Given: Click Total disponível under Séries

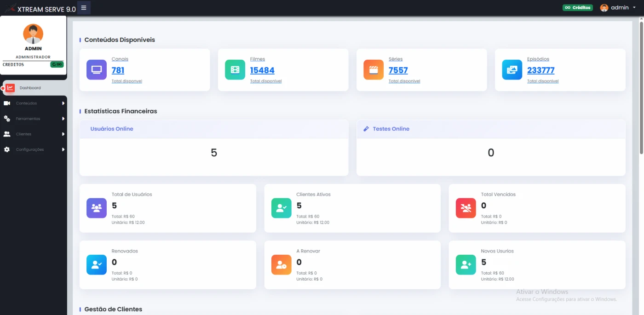Looking at the screenshot, I should pyautogui.click(x=404, y=81).
